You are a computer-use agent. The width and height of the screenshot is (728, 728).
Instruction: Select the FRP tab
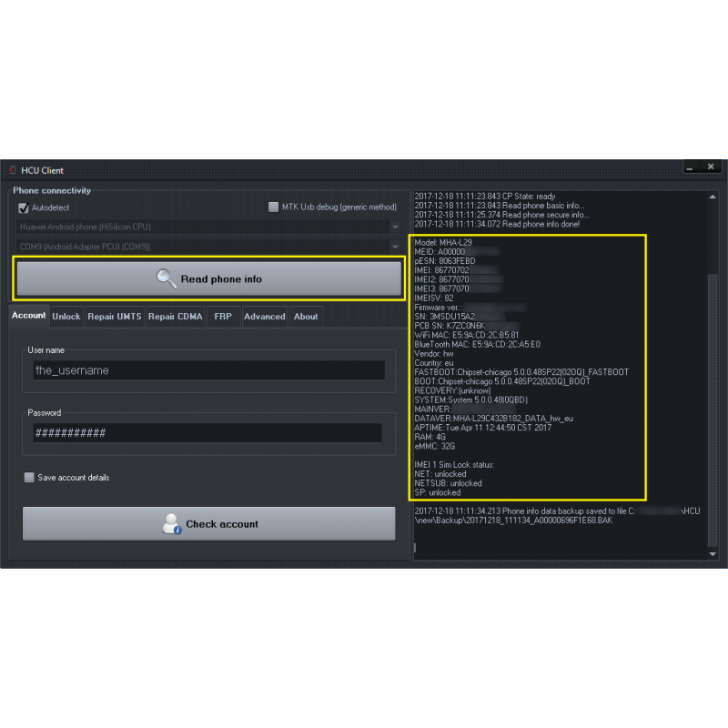(223, 317)
